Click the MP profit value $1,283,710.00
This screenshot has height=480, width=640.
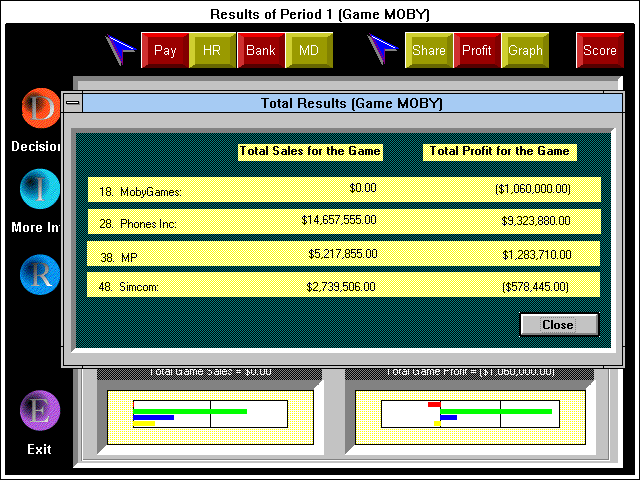[x=537, y=255]
